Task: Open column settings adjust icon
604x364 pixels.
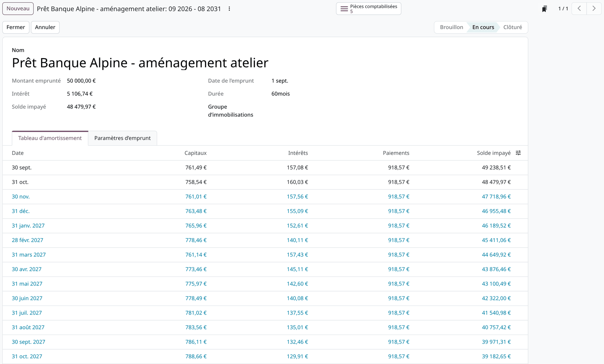Action: tap(518, 153)
